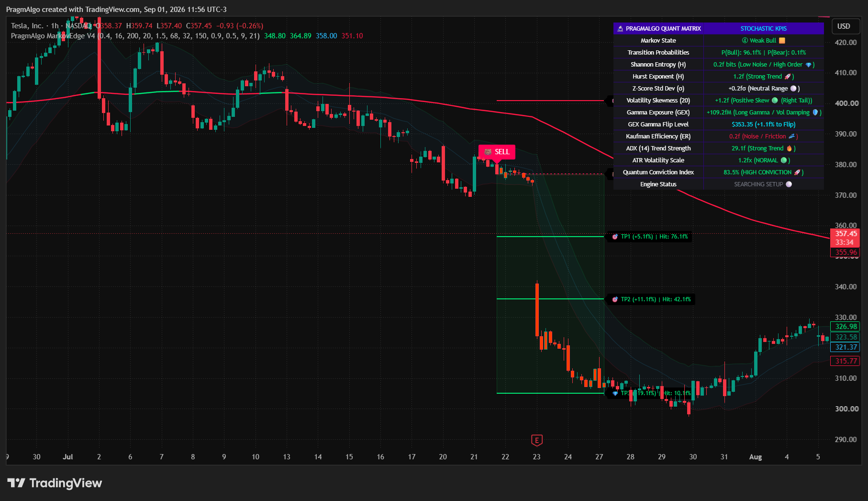
Task: Click the shield emoji in the Gamma Exposure row
Action: [815, 113]
